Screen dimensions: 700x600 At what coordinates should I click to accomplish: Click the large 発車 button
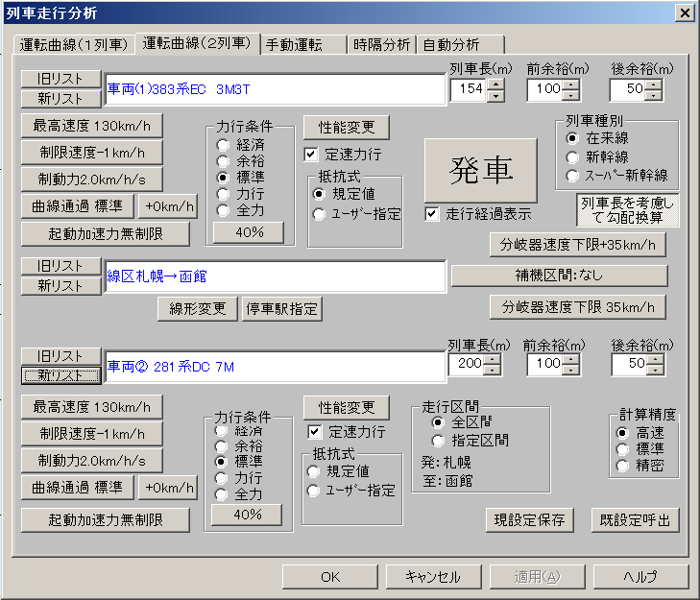point(480,170)
